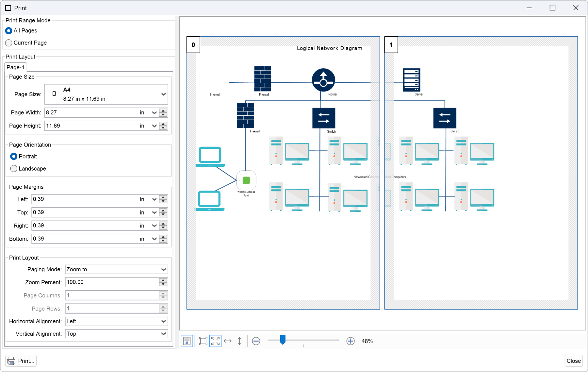Open the Vertical Alignment Top dropdown

point(116,334)
